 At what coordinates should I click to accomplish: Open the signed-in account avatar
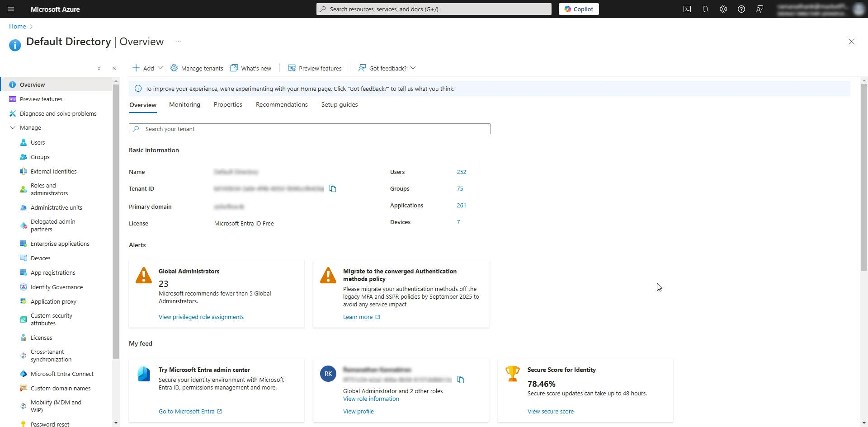(858, 9)
